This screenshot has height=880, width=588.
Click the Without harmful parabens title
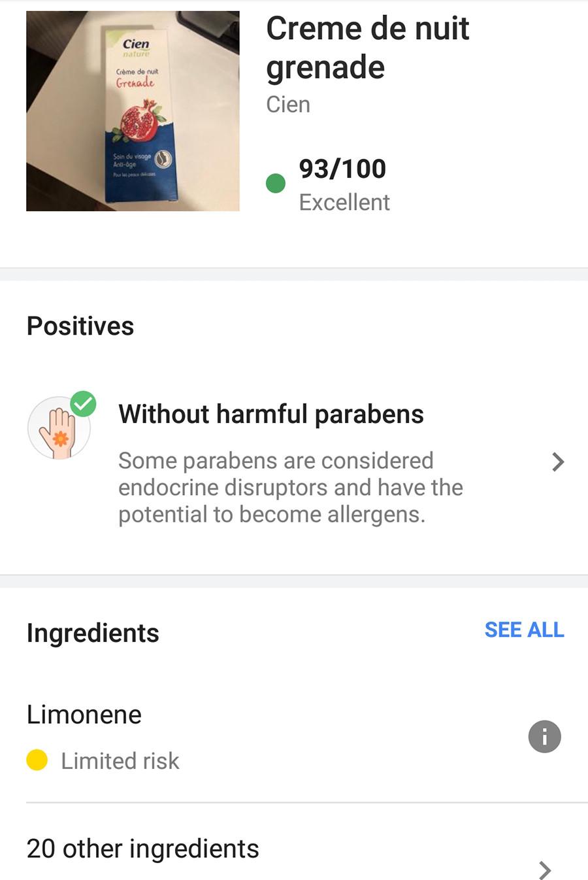(x=271, y=415)
